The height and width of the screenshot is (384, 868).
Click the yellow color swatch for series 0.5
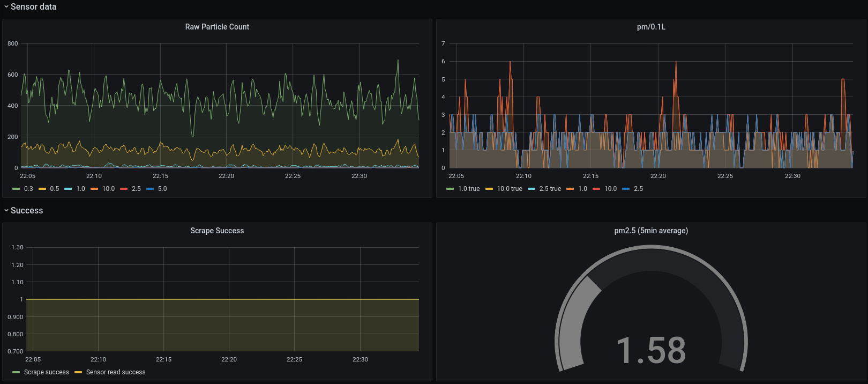click(x=42, y=189)
